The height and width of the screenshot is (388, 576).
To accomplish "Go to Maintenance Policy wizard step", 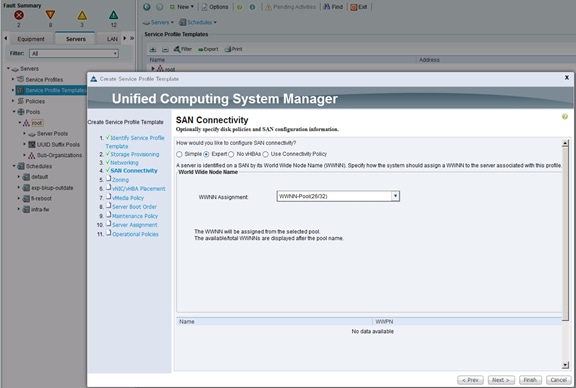I will (135, 216).
